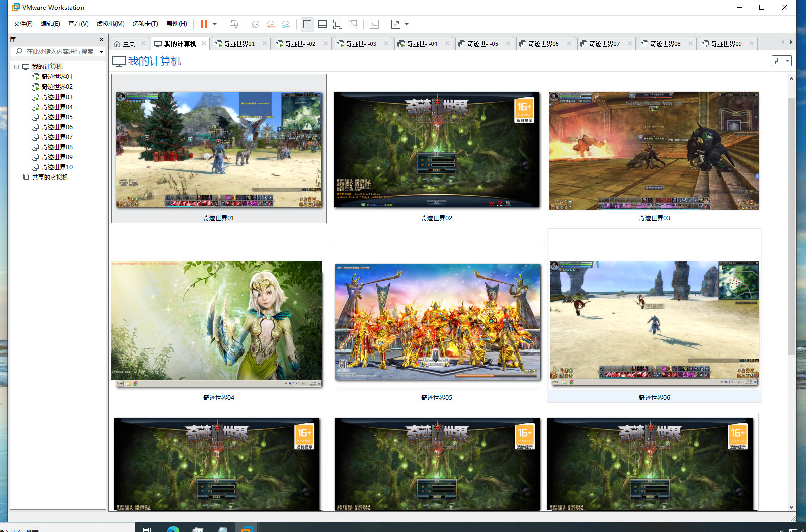Select 奇迹世界06 in the library tree
This screenshot has width=806, height=532.
pyautogui.click(x=57, y=127)
